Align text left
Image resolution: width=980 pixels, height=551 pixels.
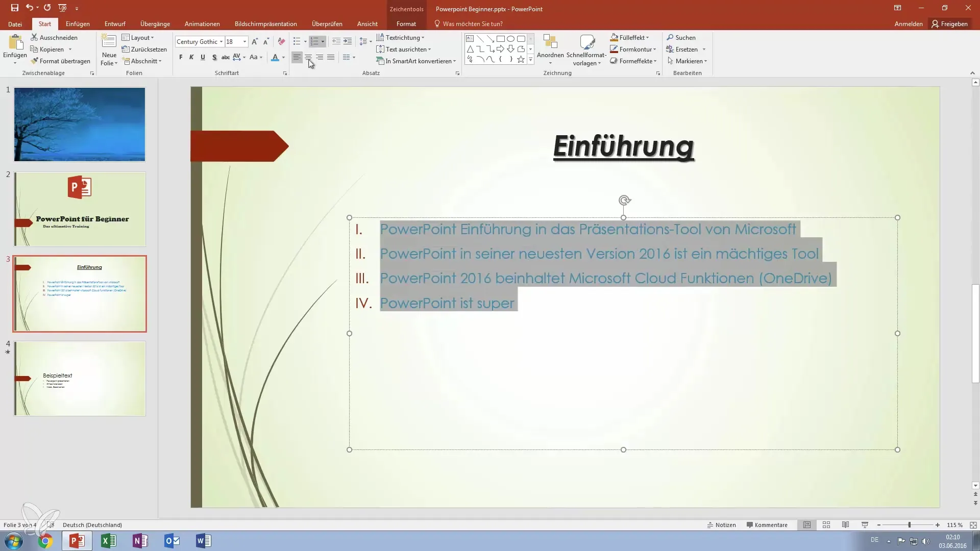(x=297, y=57)
